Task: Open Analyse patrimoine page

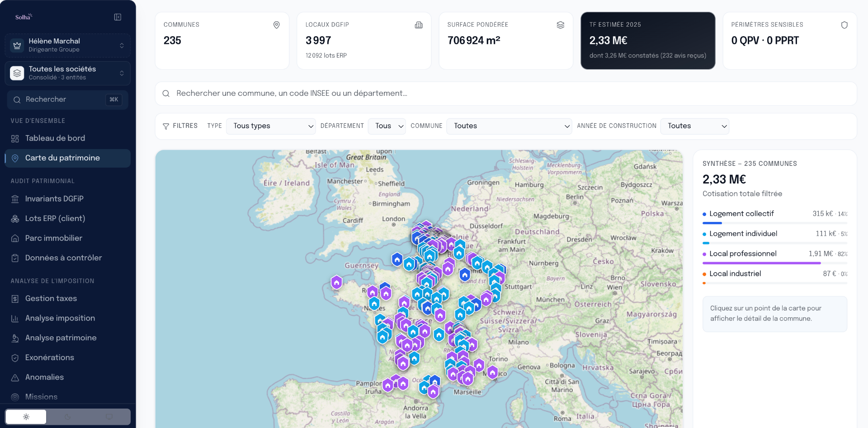Action: (68, 338)
